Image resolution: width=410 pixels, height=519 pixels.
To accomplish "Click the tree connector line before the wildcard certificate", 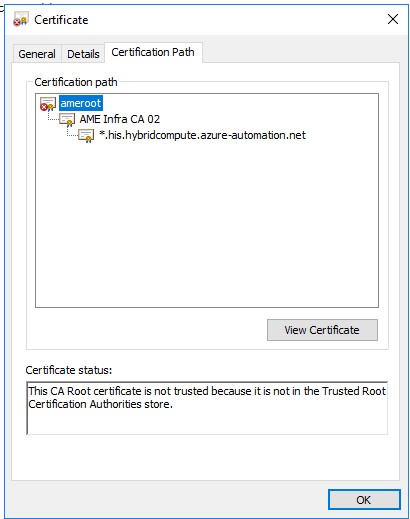I will 73,132.
